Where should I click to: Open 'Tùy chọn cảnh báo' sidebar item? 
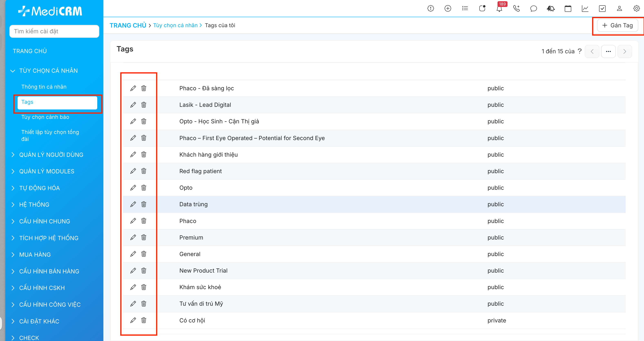(x=45, y=117)
